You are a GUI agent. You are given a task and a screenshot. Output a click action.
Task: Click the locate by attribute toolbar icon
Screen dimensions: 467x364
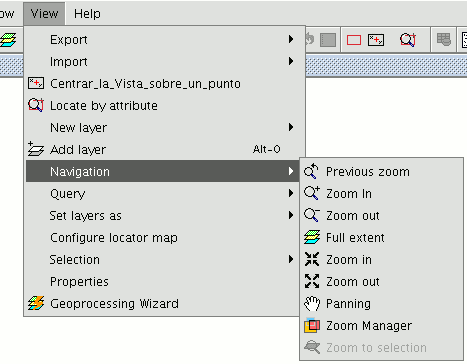click(x=408, y=40)
